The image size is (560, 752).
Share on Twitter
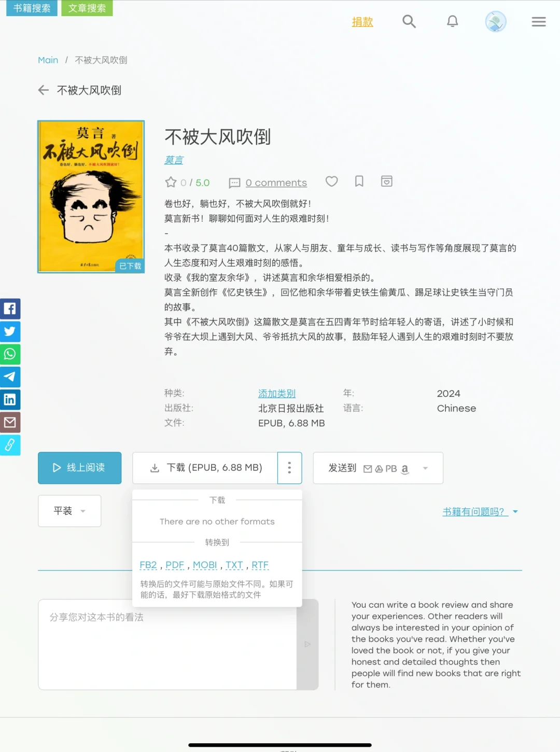10,331
